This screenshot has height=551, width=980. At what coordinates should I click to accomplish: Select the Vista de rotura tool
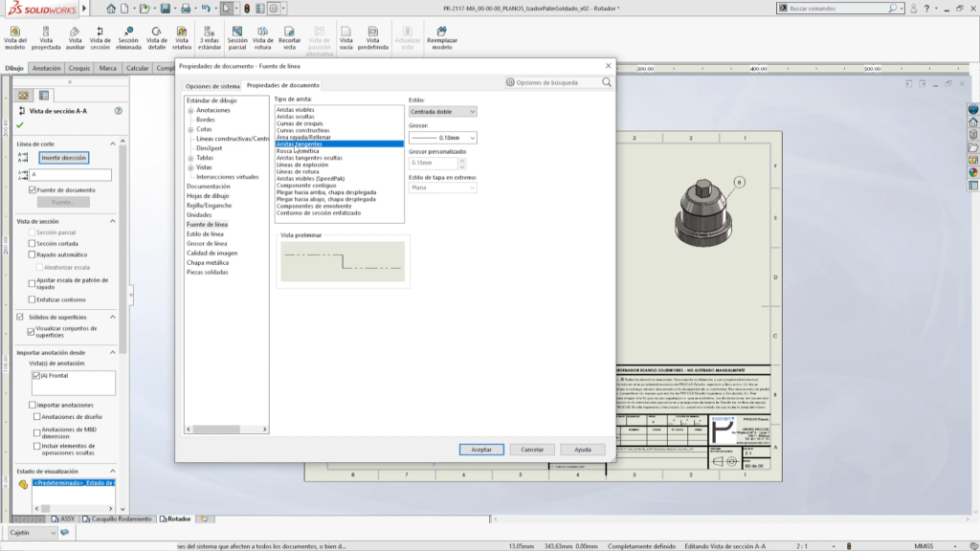tap(262, 37)
